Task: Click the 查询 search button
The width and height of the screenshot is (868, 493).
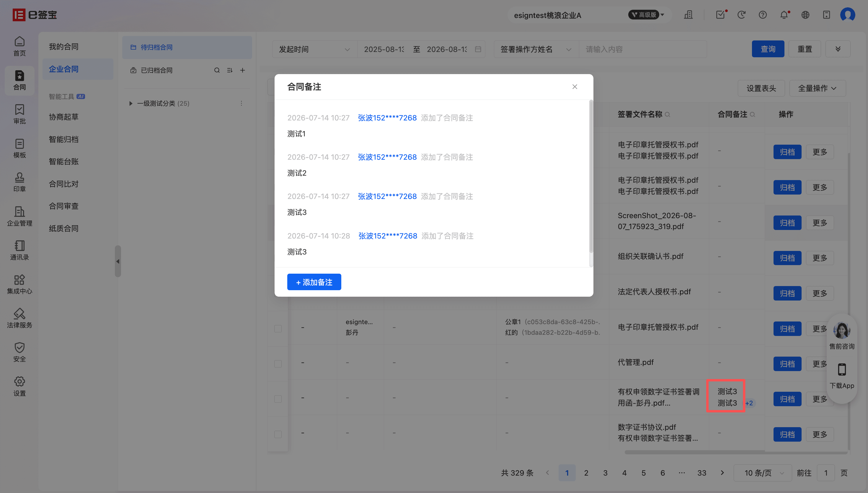Action: [x=768, y=49]
